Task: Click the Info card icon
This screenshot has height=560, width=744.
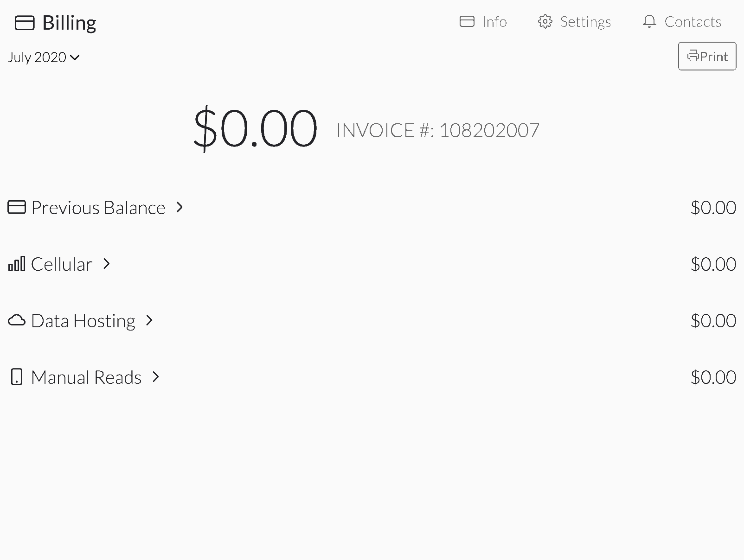Action: tap(467, 21)
